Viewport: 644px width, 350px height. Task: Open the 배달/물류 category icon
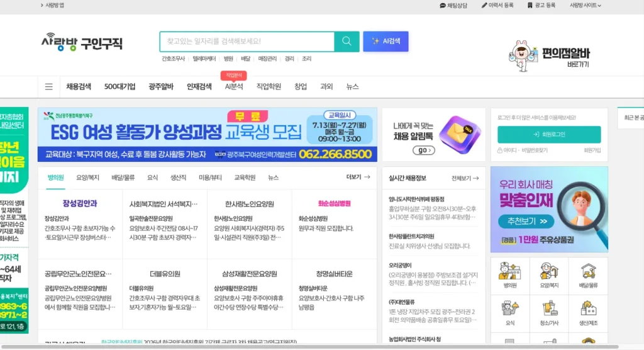[588, 276]
